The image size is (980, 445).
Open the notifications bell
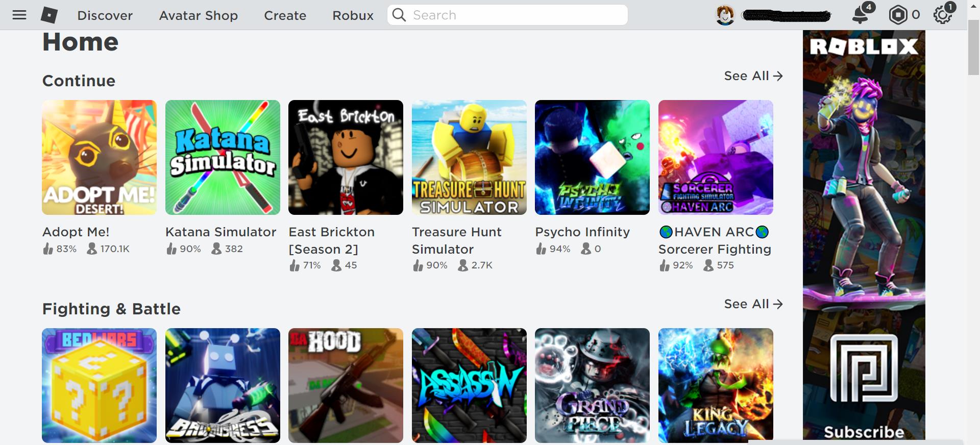pyautogui.click(x=861, y=14)
